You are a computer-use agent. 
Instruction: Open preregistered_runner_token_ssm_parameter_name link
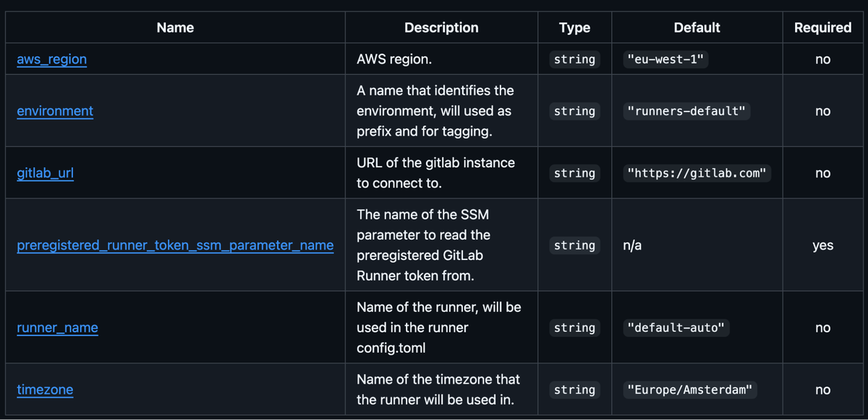coord(175,245)
